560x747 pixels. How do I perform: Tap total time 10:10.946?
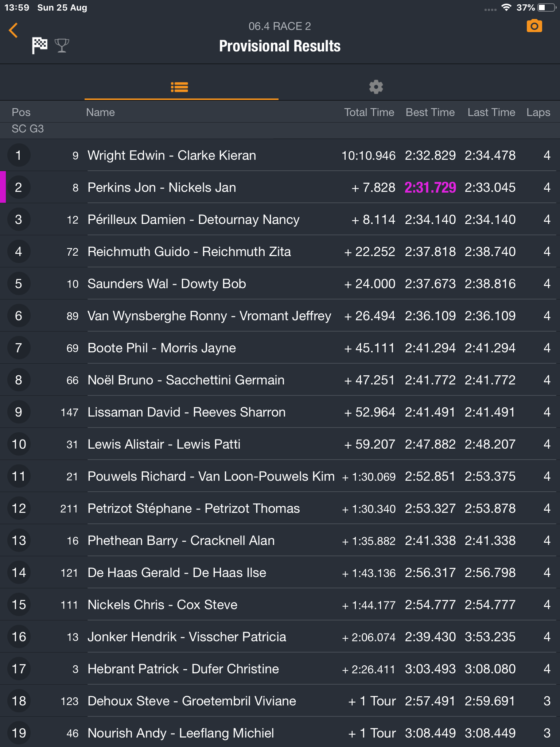[x=369, y=155]
